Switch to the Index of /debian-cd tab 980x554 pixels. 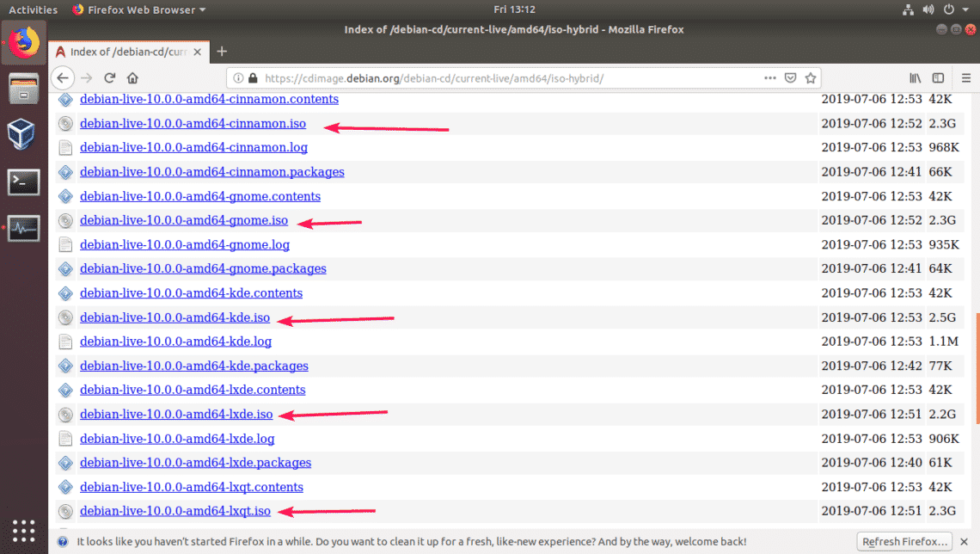pos(125,51)
